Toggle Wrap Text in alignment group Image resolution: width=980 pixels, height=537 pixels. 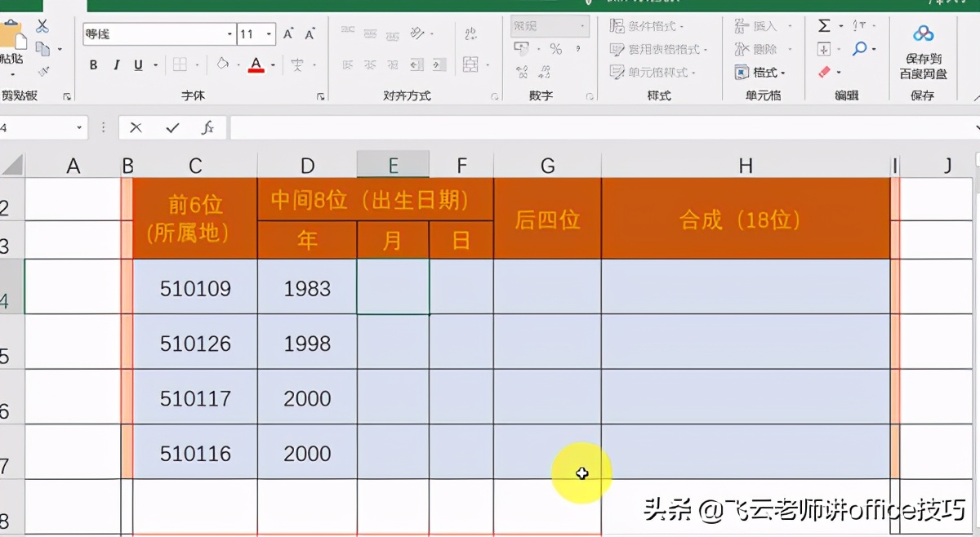tap(470, 33)
